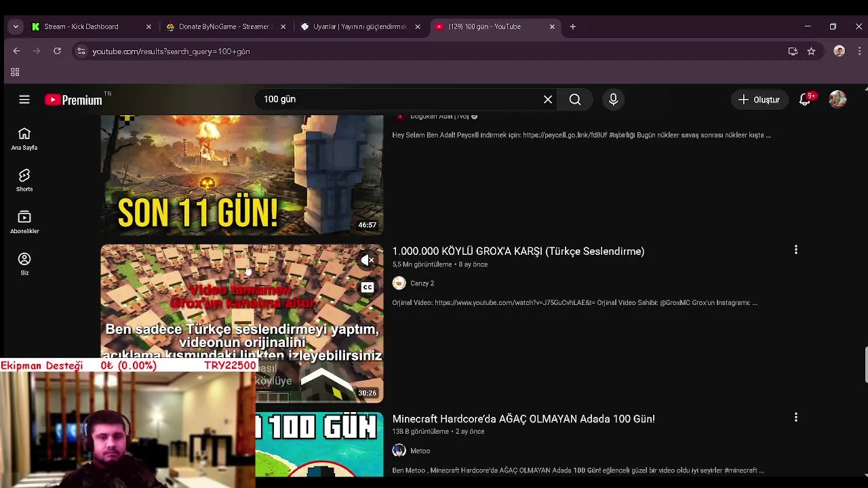Switch to the Uyarılar tab
868x488 pixels.
point(359,26)
